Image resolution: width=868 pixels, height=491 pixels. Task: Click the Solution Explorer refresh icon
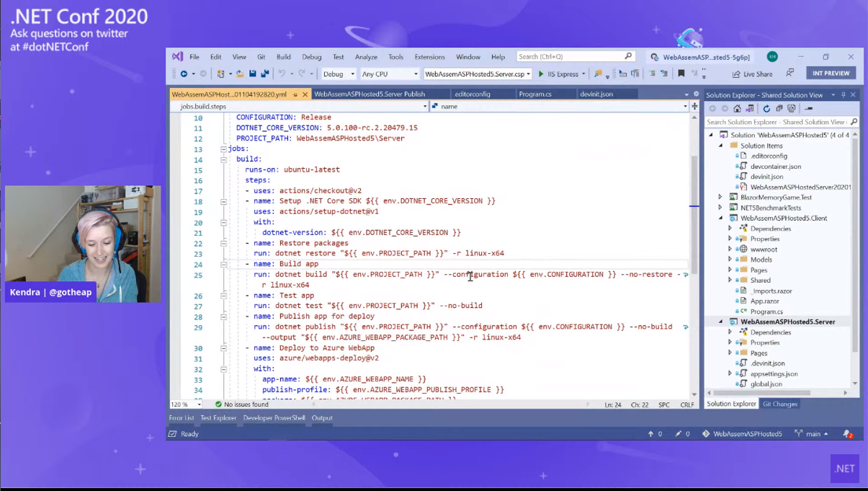tap(767, 108)
